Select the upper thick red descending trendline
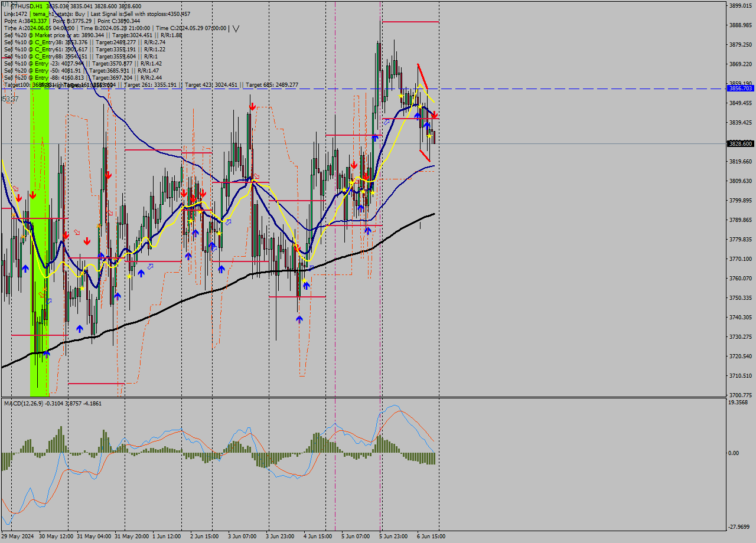This screenshot has height=543, width=756. [422, 76]
